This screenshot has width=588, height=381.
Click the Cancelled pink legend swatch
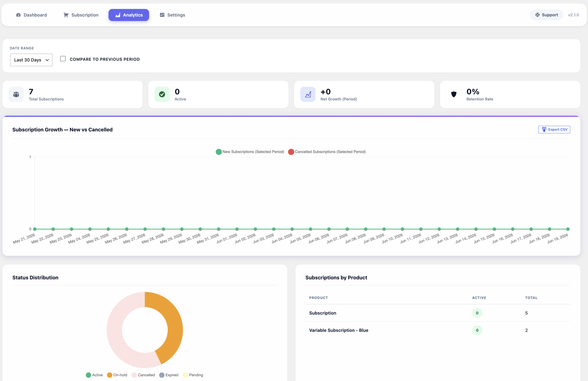tap(134, 375)
